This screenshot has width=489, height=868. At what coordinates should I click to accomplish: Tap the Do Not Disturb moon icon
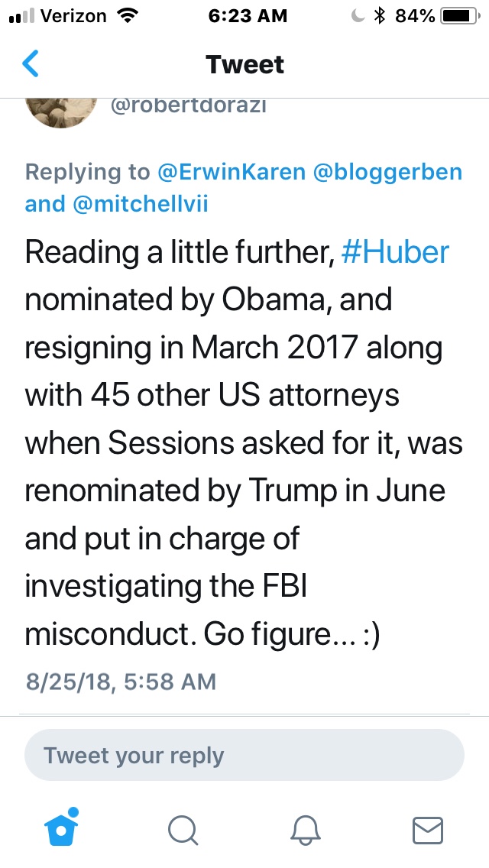(357, 15)
